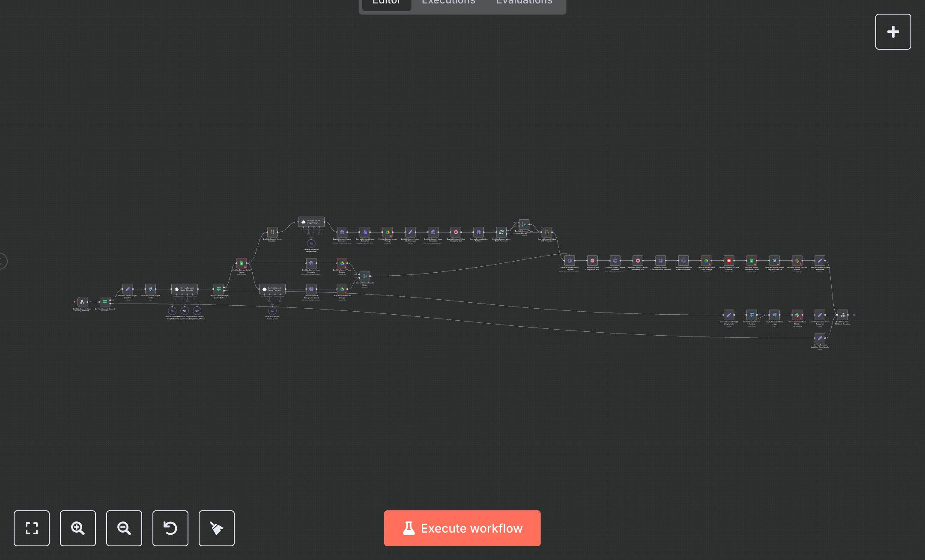The height and width of the screenshot is (560, 925).
Task: Select the DevHubConnect Success Notifier Slack node
Action: (x=797, y=261)
